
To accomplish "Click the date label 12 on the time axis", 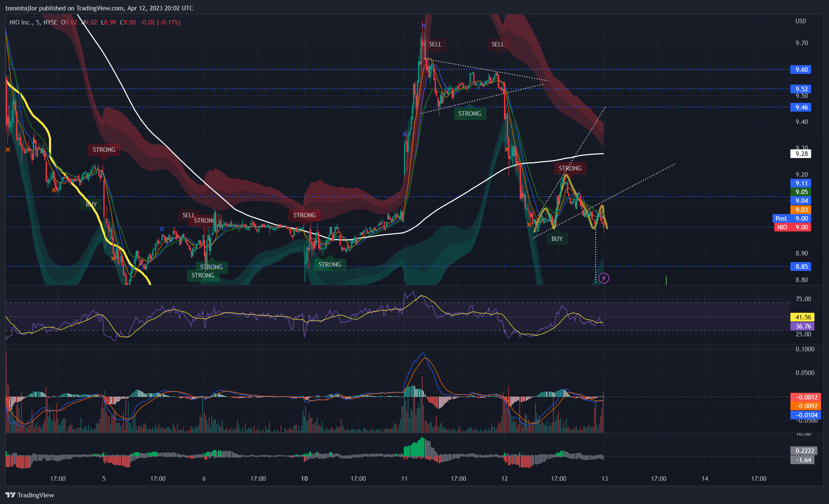I will [504, 478].
